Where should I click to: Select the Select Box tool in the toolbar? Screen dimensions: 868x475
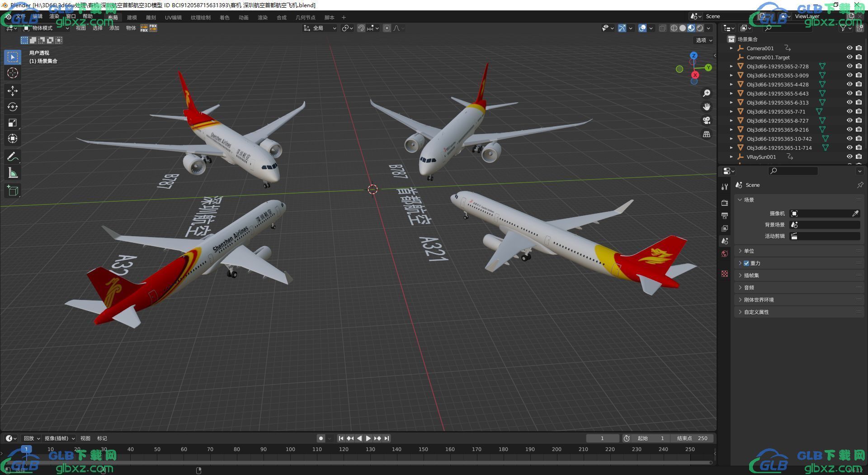pos(13,57)
